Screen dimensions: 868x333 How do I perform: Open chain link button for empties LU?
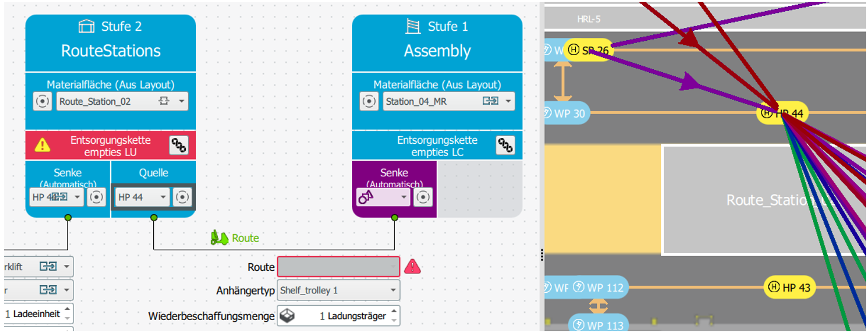pos(179,146)
